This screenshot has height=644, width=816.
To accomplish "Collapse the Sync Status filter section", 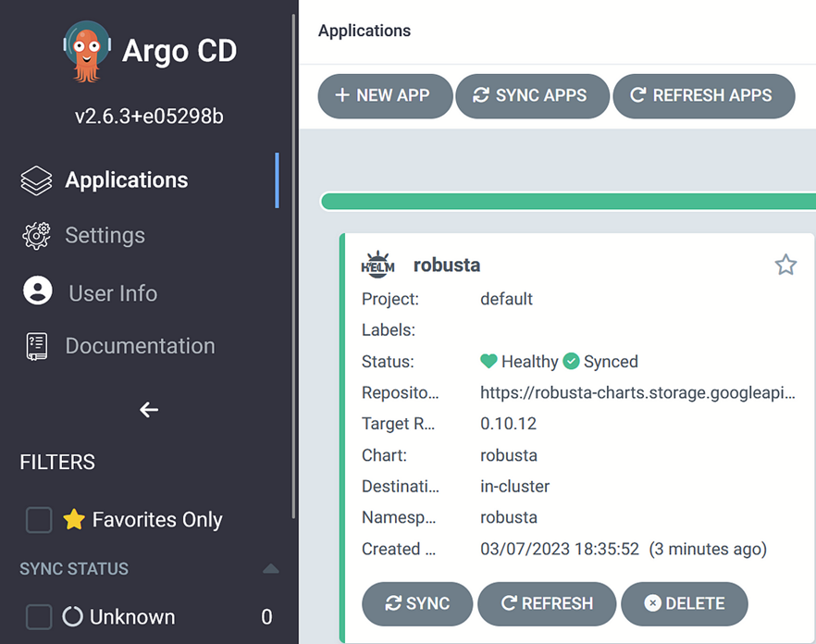I will pos(270,568).
